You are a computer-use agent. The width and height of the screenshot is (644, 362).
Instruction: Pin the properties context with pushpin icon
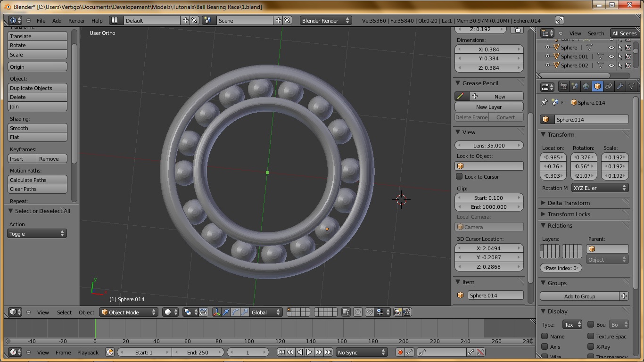544,102
